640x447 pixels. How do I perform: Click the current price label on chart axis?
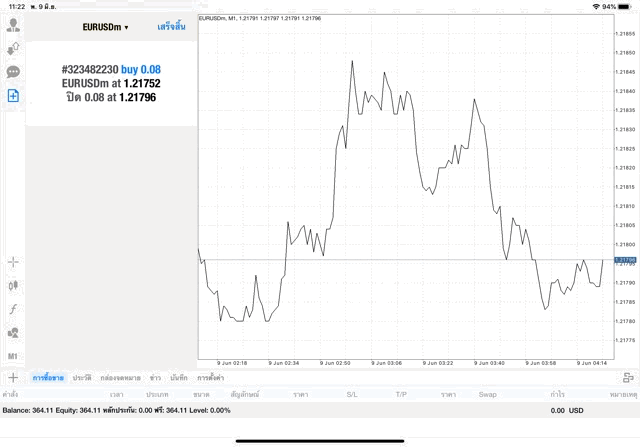tap(625, 260)
